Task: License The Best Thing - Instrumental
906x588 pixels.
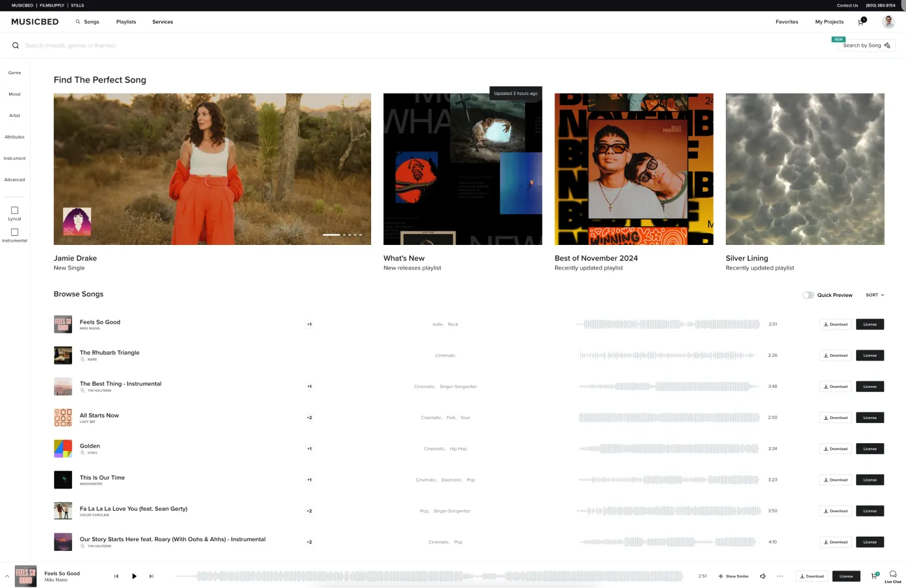Action: pos(870,387)
